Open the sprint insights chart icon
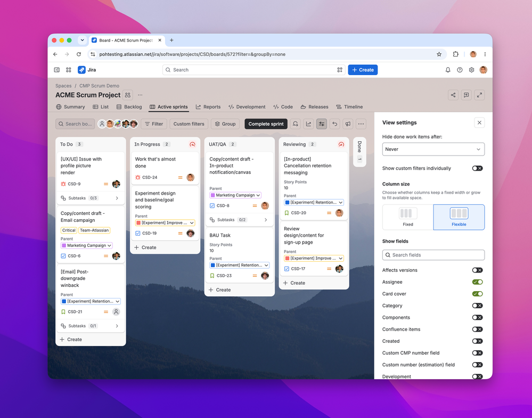Image resolution: width=532 pixels, height=418 pixels. coord(308,124)
